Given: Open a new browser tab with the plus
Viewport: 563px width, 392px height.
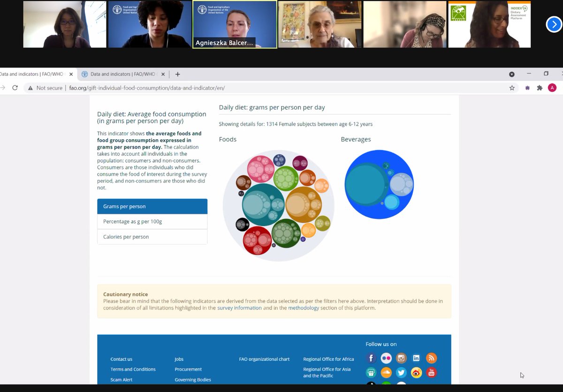Looking at the screenshot, I should (x=177, y=74).
